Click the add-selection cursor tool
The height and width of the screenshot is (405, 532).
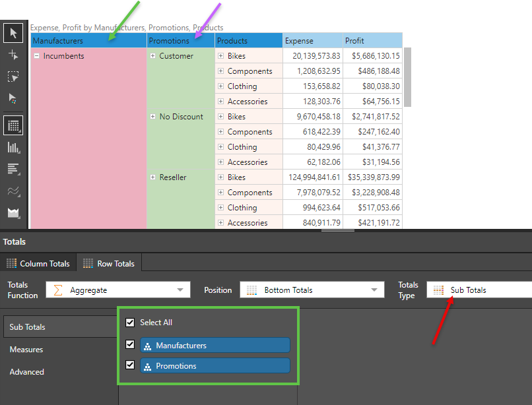coord(13,55)
